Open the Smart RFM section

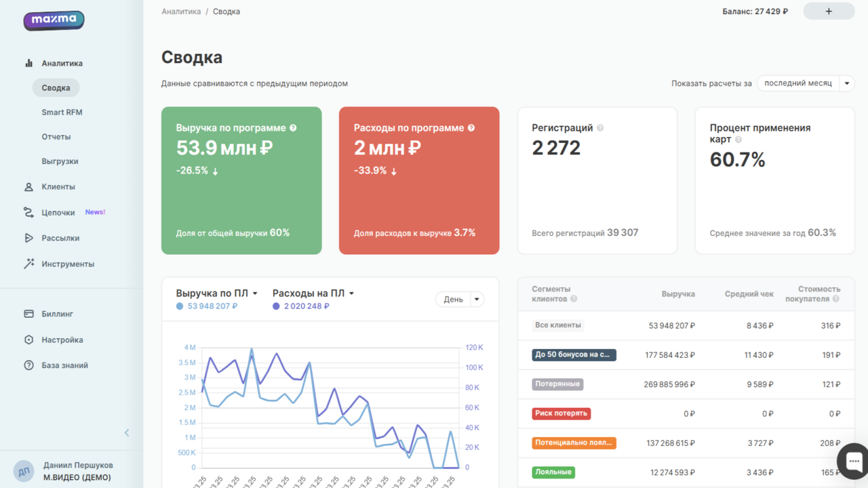point(62,113)
